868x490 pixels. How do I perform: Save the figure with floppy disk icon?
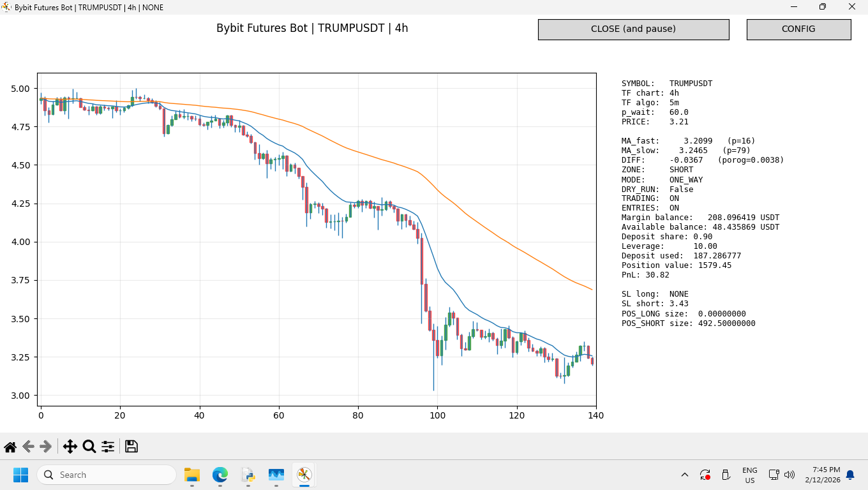pos(131,447)
